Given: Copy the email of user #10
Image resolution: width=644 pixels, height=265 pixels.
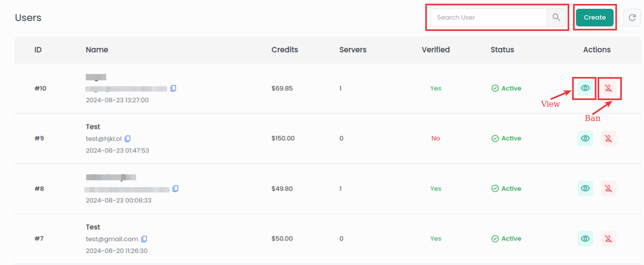Looking at the screenshot, I should [x=173, y=89].
